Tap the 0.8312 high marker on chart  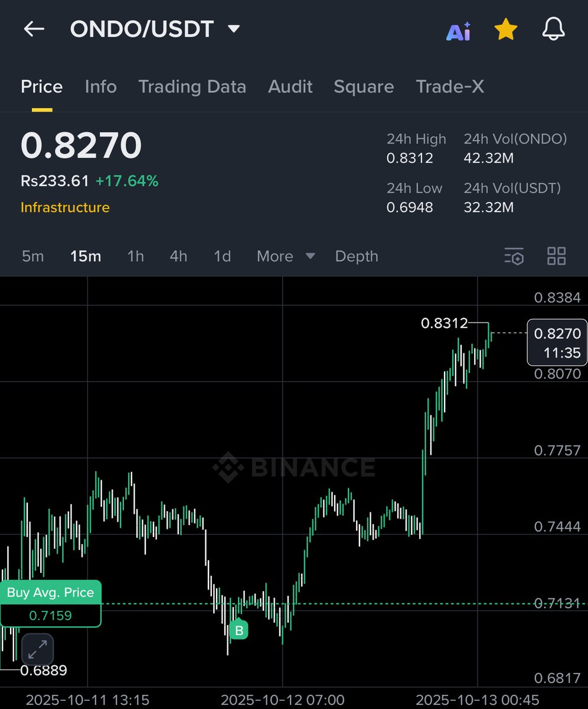(x=444, y=323)
